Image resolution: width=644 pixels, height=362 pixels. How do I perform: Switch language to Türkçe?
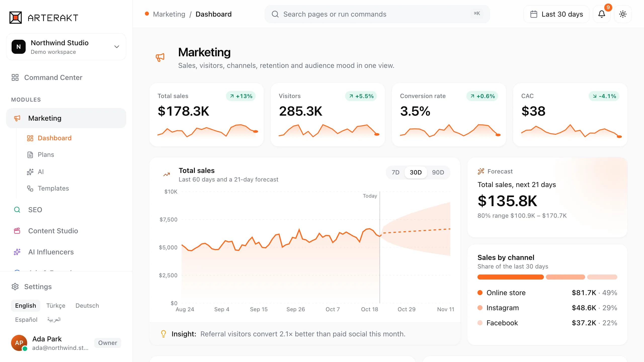pyautogui.click(x=56, y=306)
